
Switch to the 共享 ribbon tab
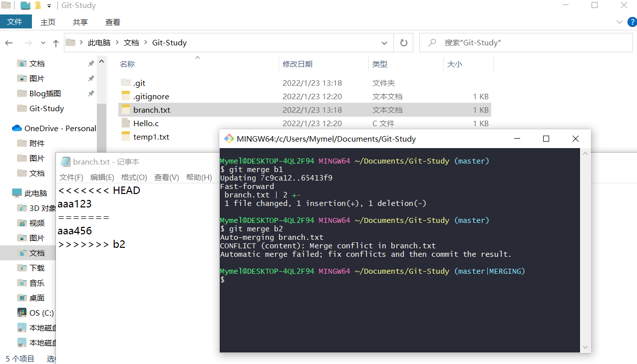tap(80, 22)
